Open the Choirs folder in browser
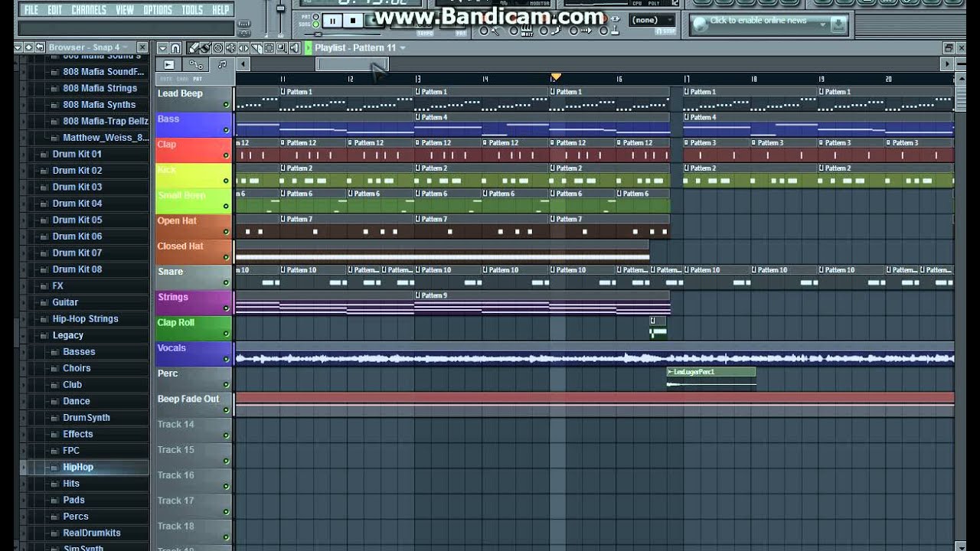This screenshot has width=980, height=551. tap(77, 368)
